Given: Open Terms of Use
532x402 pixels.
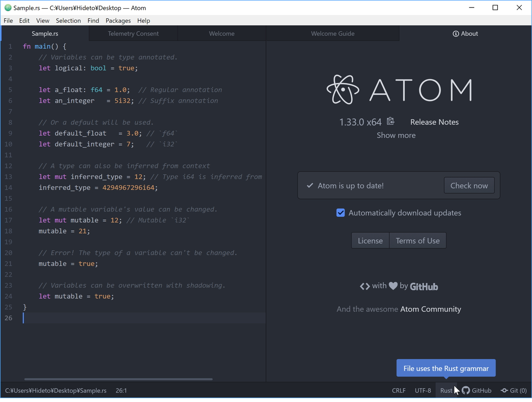Looking at the screenshot, I should click(417, 240).
